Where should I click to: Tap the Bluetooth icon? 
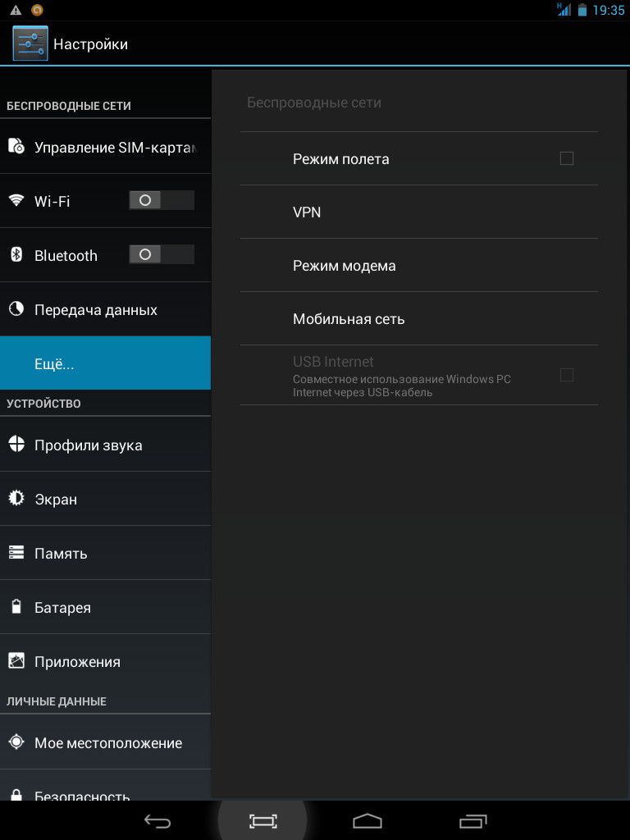click(16, 255)
